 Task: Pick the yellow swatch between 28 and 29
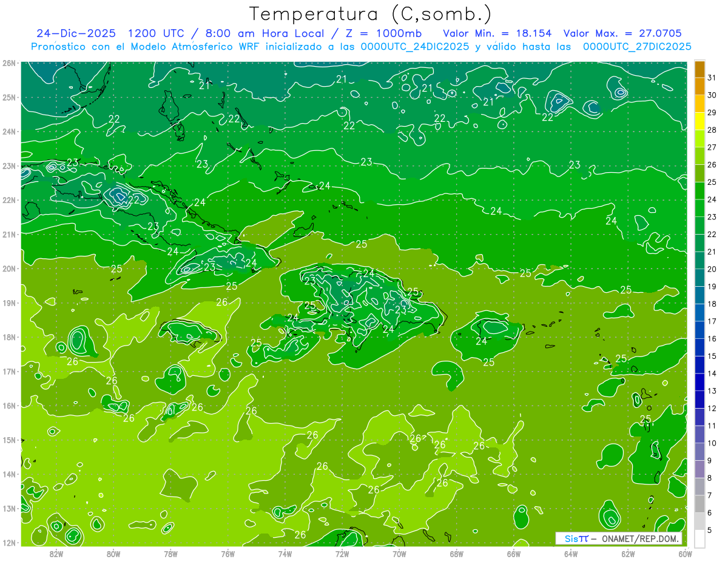click(700, 121)
